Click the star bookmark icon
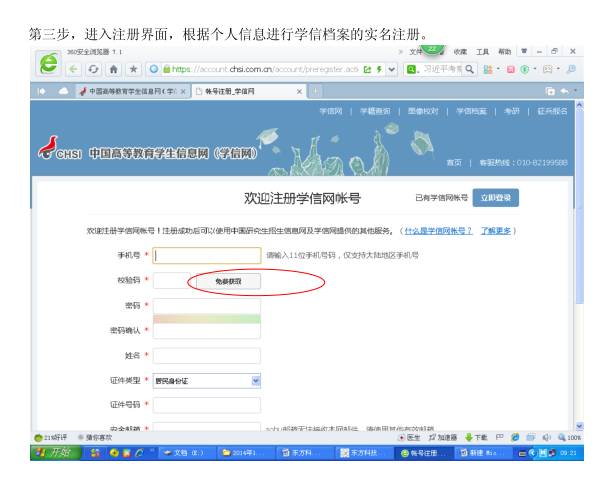 point(133,69)
